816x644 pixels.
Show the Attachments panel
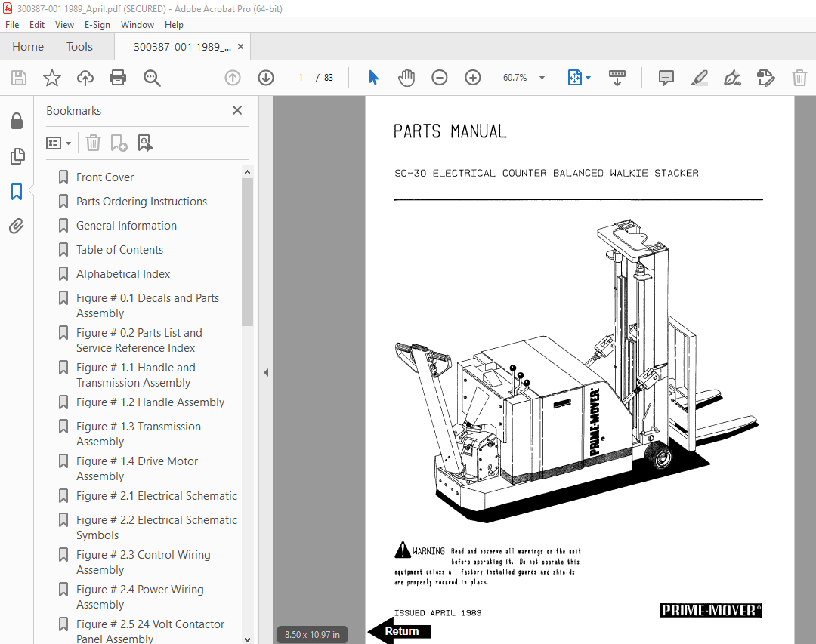pos(18,225)
